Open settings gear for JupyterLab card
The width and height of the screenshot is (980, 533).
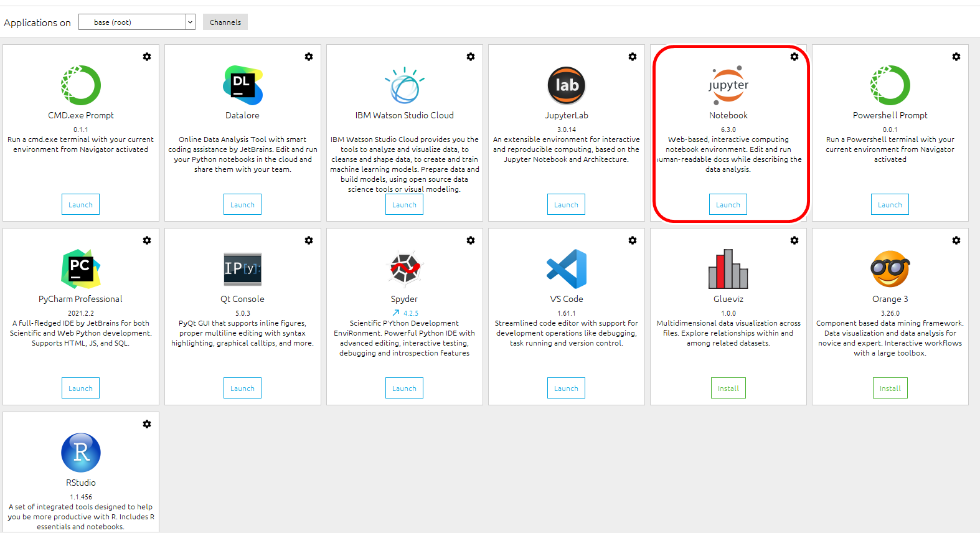(x=633, y=57)
